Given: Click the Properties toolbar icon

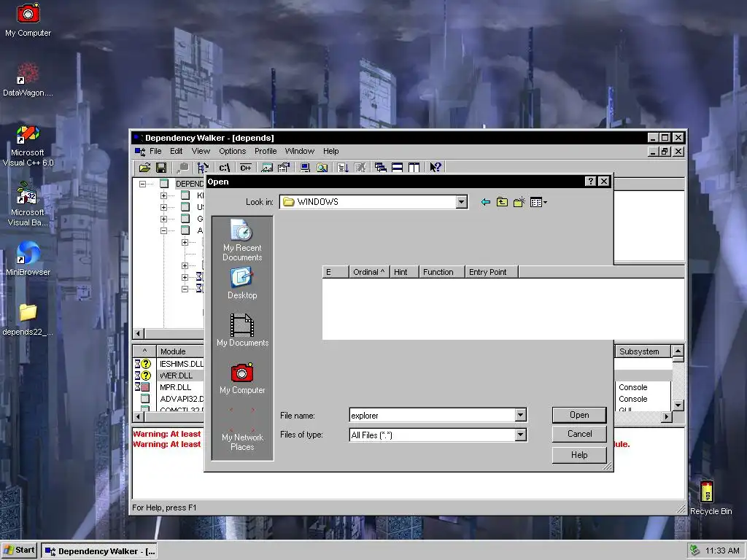Looking at the screenshot, I should (x=284, y=167).
